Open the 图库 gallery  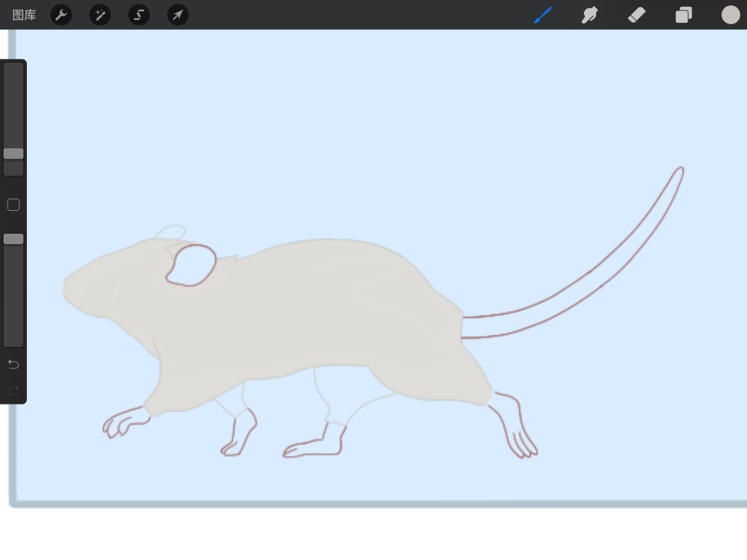[24, 15]
